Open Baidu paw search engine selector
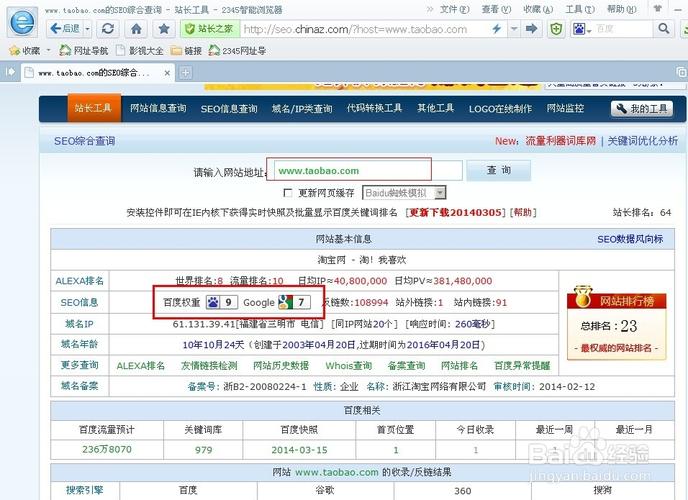This screenshot has width=688, height=500. (582, 29)
